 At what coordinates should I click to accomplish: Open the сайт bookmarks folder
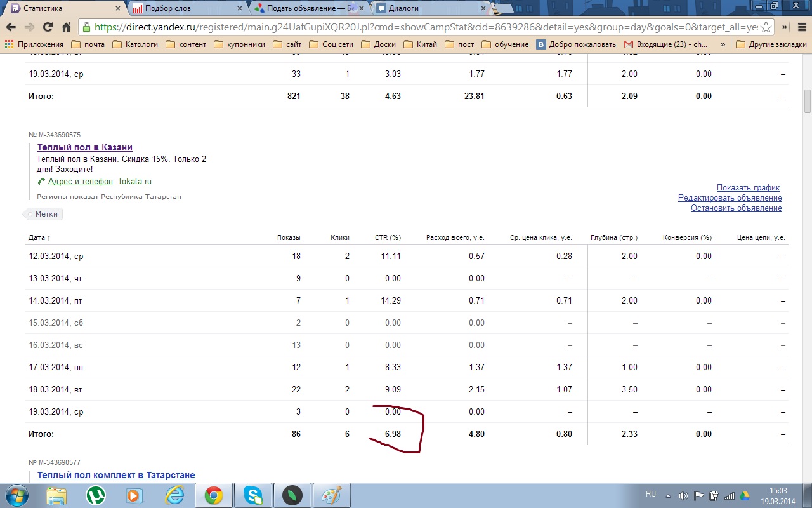[x=288, y=44]
